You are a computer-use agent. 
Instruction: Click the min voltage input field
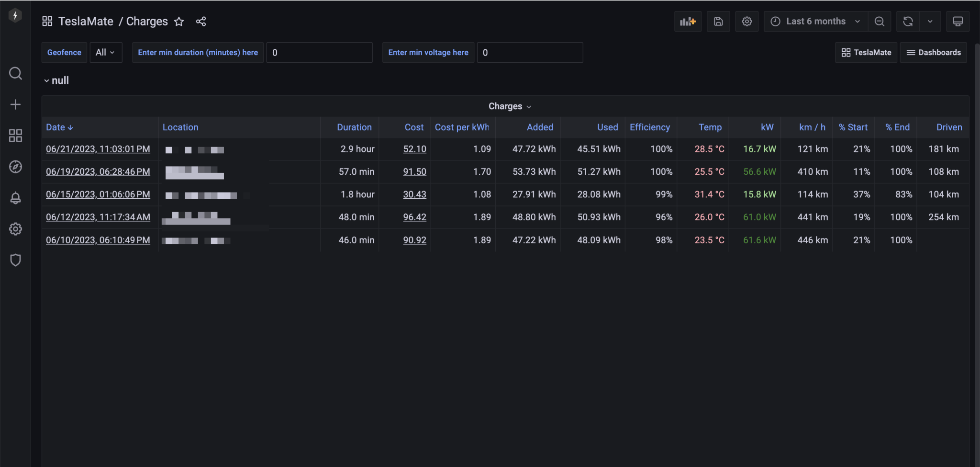click(530, 53)
